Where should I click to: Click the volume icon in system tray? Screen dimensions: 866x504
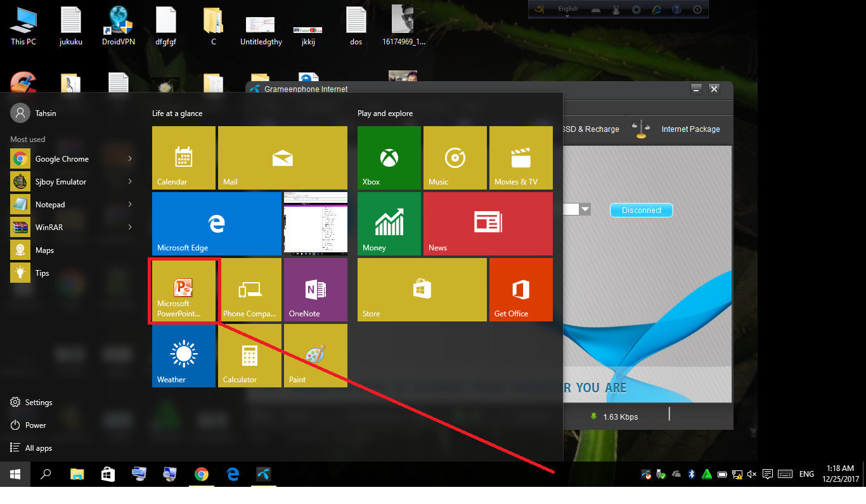752,474
